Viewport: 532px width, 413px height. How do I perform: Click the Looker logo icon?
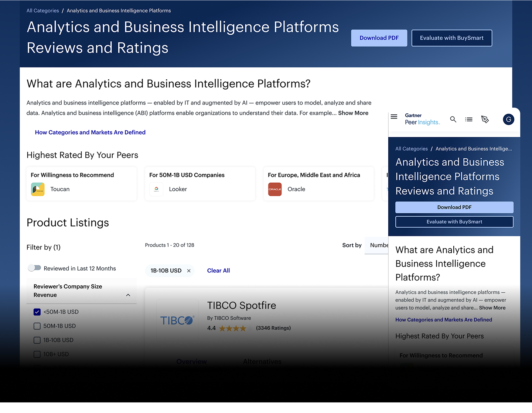pyautogui.click(x=156, y=189)
